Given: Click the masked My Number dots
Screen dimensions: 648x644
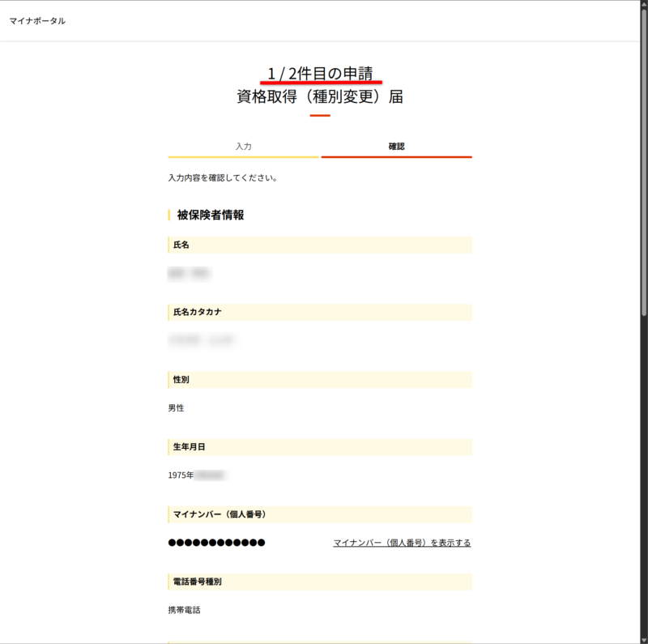Looking at the screenshot, I should click(x=216, y=543).
